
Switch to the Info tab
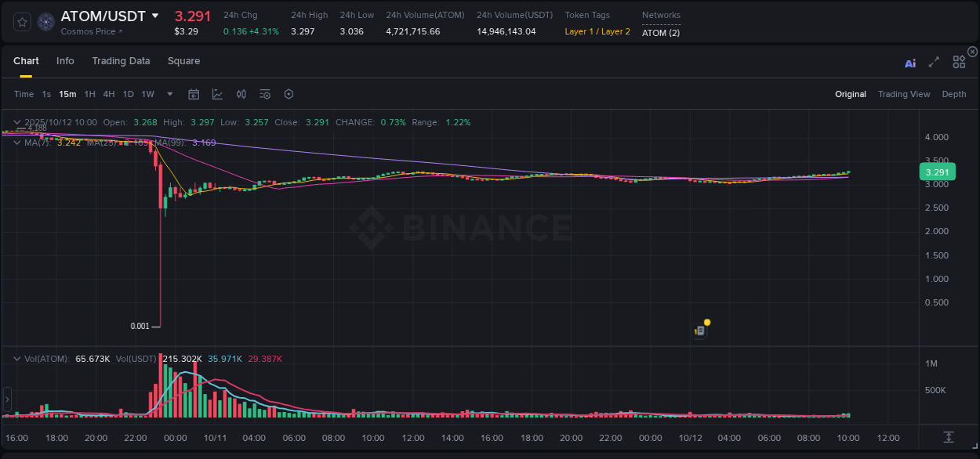(x=65, y=60)
